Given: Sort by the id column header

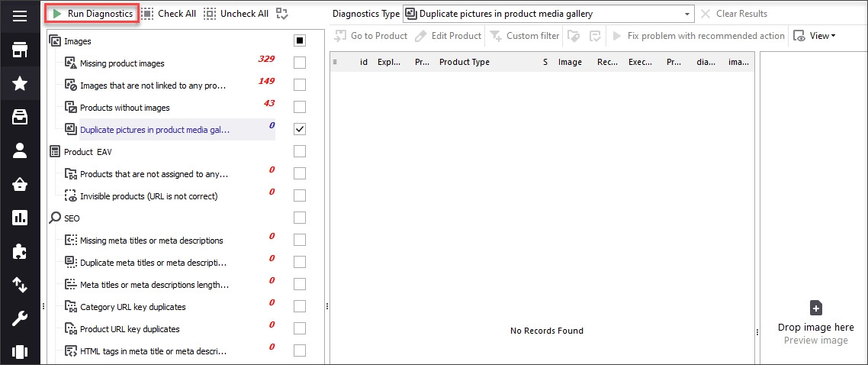Looking at the screenshot, I should click(364, 62).
